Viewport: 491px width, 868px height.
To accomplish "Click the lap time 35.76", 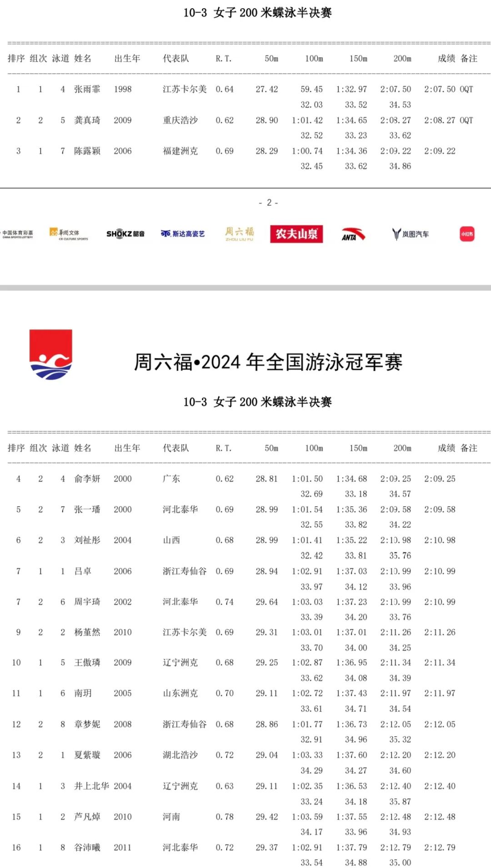I will (x=400, y=555).
